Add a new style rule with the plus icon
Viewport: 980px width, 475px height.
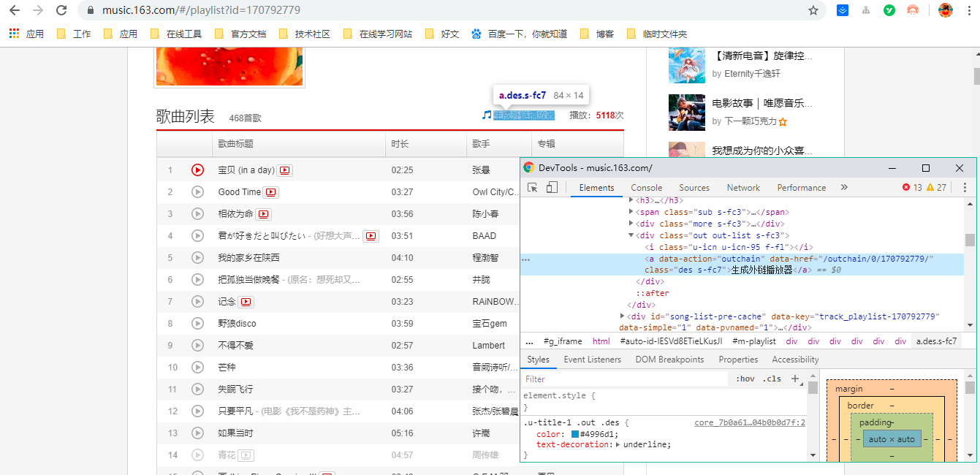tap(795, 379)
